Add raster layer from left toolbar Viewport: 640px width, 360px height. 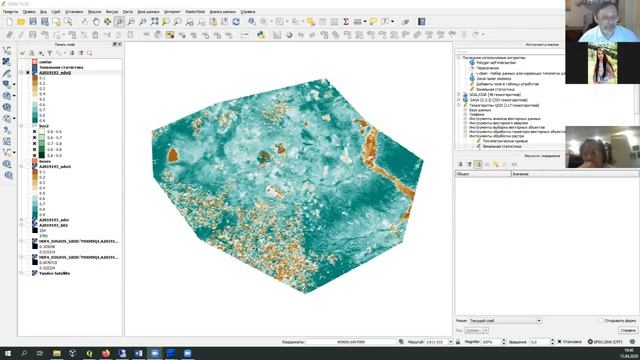(7, 62)
